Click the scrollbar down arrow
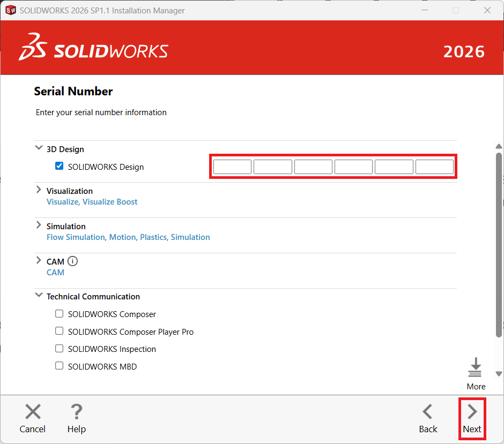 pos(499,374)
